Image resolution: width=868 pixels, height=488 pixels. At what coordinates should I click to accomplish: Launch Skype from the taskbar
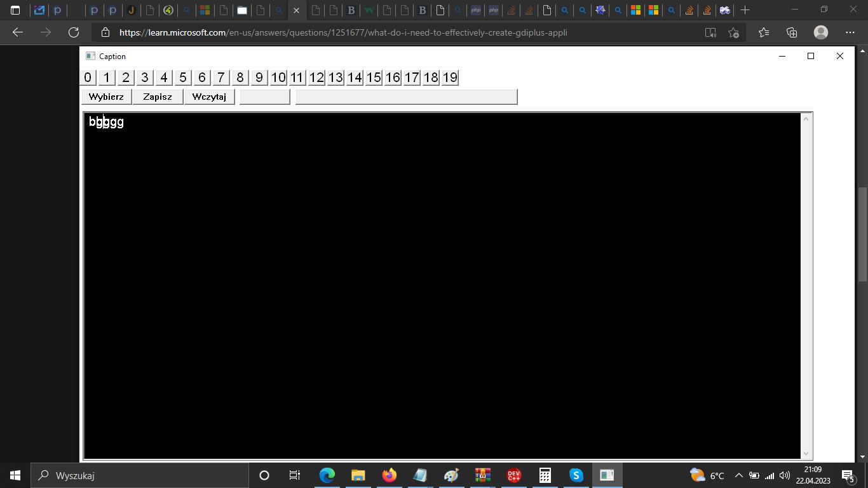pyautogui.click(x=575, y=475)
